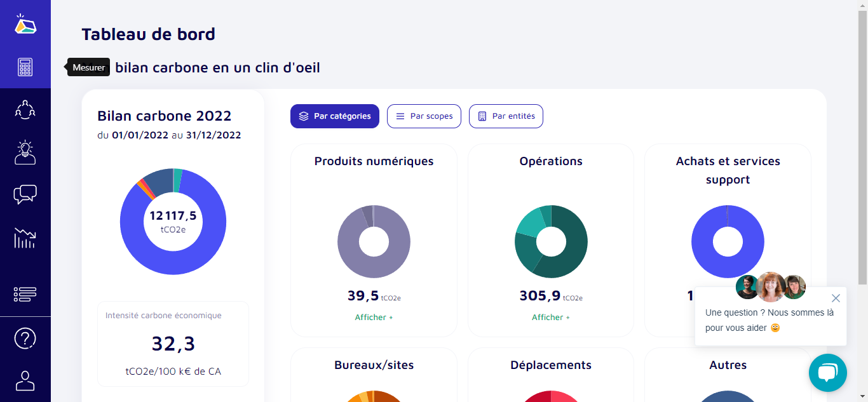Open the speech bubbles sidebar icon
This screenshot has height=402, width=868.
coord(25,194)
